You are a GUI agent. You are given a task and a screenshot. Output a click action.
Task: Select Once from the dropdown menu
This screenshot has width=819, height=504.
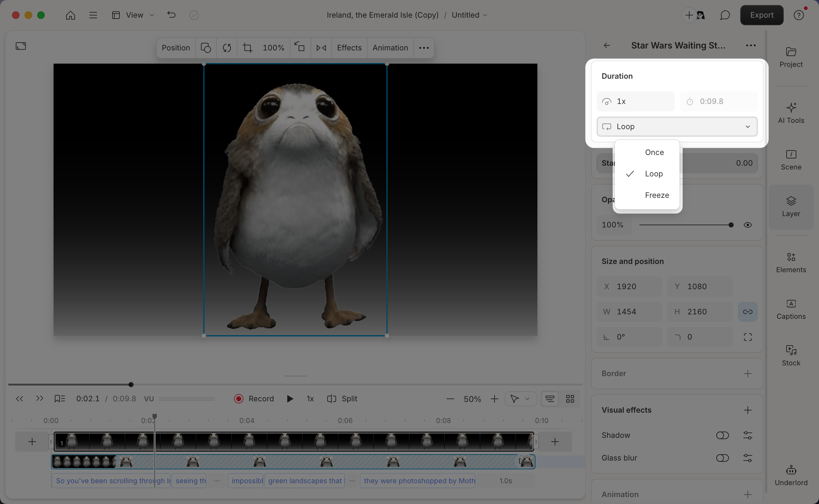click(x=647, y=152)
